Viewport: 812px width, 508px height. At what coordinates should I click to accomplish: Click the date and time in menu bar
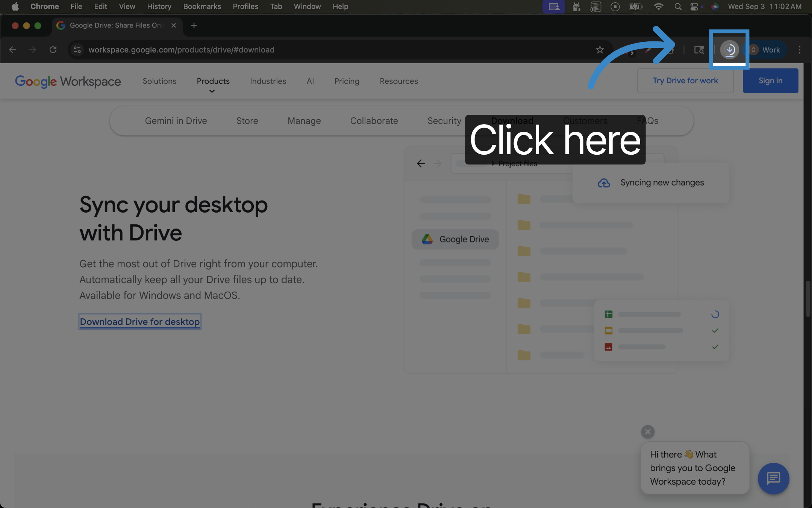tap(765, 6)
